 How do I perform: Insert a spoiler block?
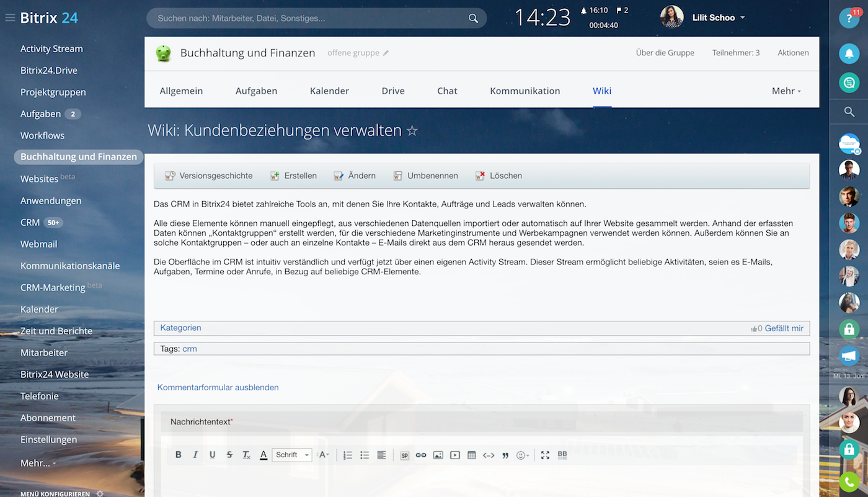pos(404,455)
